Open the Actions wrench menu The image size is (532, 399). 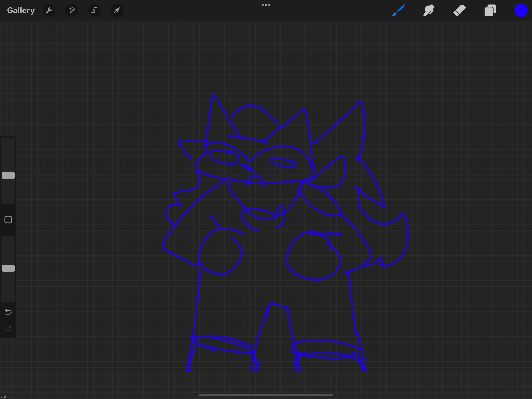click(49, 10)
